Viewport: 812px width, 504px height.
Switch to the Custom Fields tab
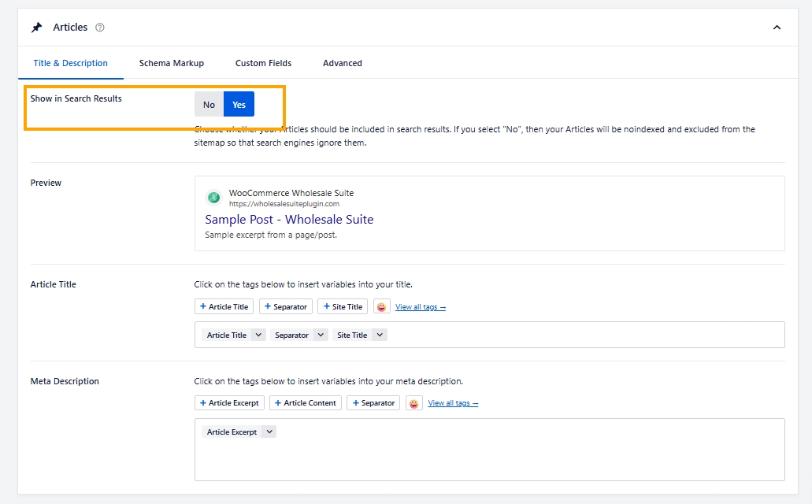[x=263, y=63]
